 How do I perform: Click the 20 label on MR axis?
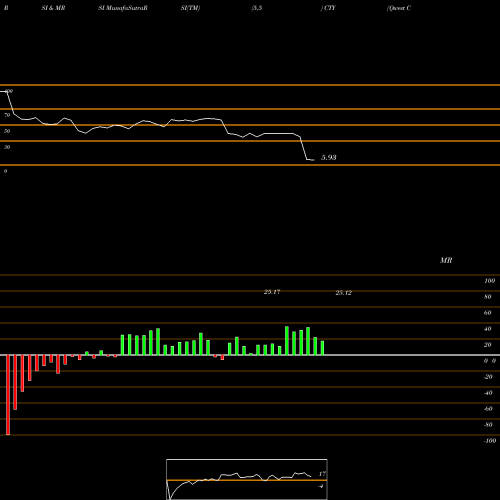click(488, 345)
